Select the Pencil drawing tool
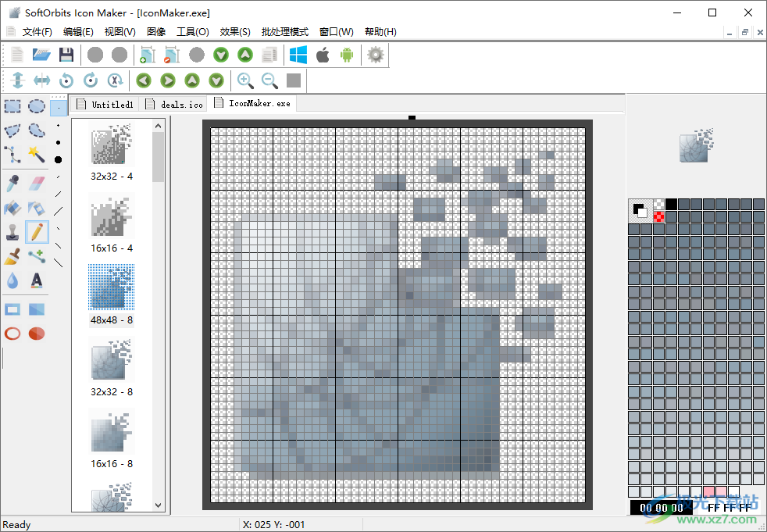This screenshot has height=532, width=767. (37, 232)
